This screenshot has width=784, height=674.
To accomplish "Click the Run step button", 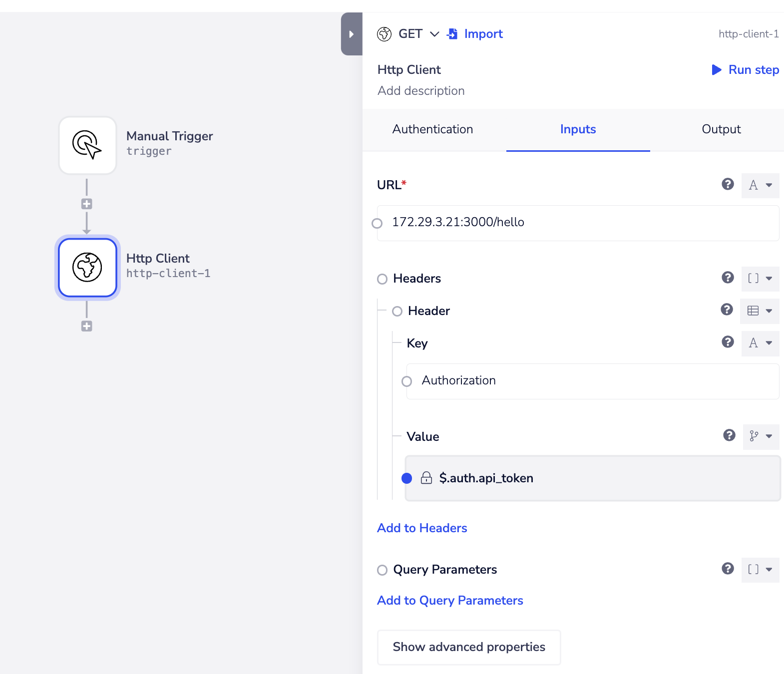I will [745, 70].
